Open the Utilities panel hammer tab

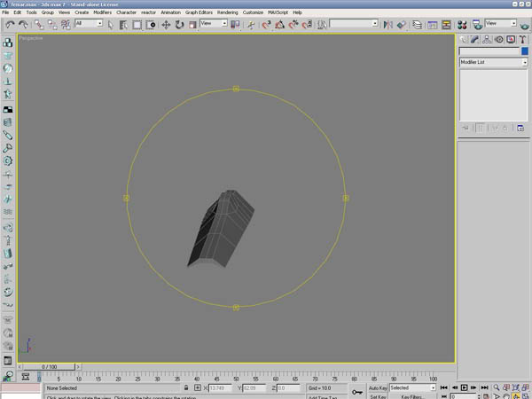click(521, 40)
